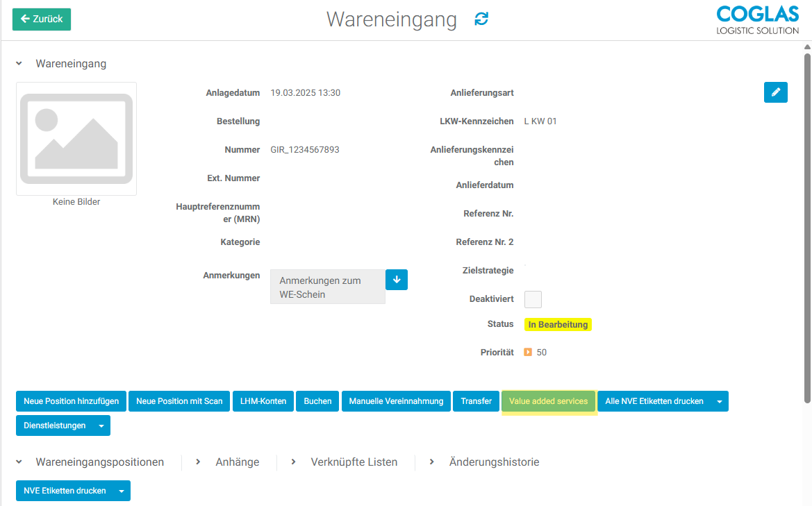Click inside the Anmerkungen zum WE-Schein text field
This screenshot has width=812, height=506.
327,287
